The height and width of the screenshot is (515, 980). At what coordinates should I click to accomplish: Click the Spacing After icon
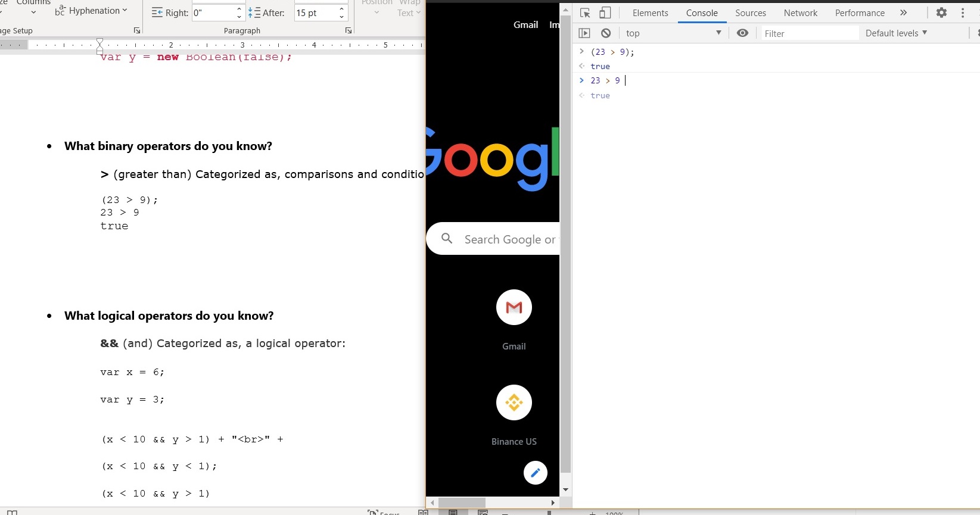pos(254,13)
